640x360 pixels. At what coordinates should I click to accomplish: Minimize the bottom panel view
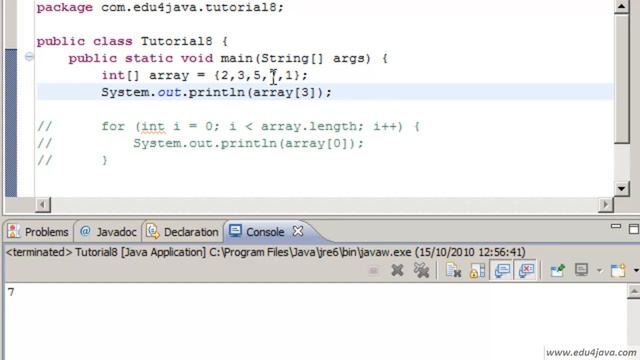[616, 226]
